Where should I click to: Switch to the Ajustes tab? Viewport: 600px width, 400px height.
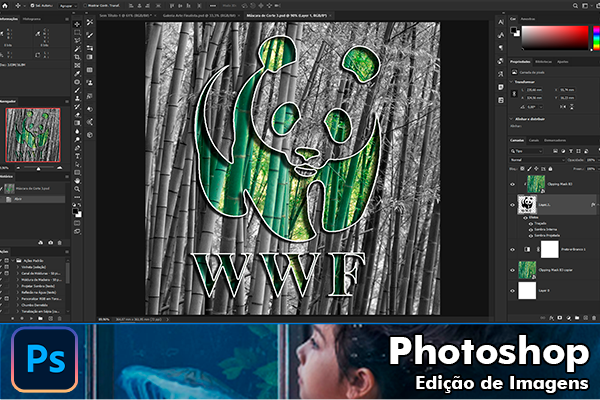562,62
